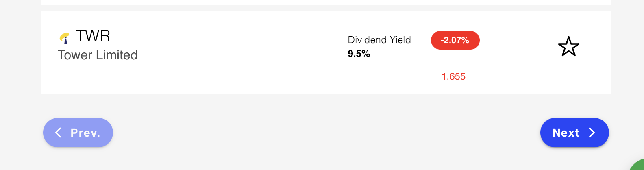
Task: Click empty space below Tower Limited name
Action: (98, 79)
